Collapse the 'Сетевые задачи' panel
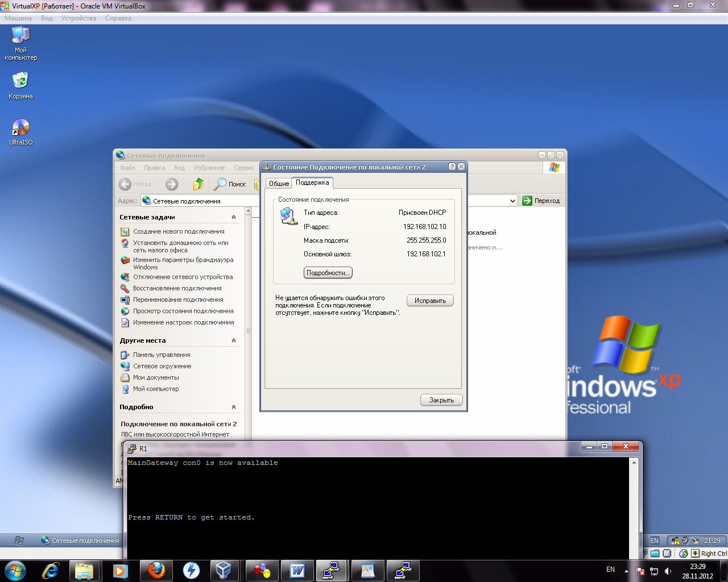 tap(234, 217)
